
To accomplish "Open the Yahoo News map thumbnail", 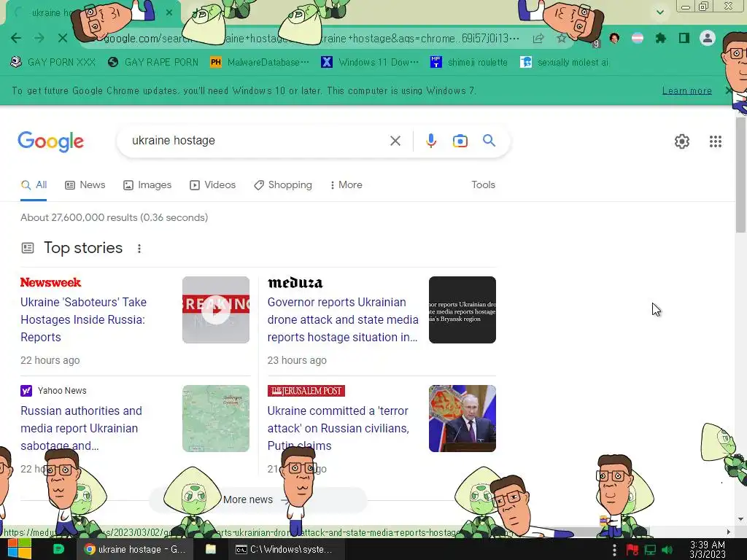I will 216,418.
